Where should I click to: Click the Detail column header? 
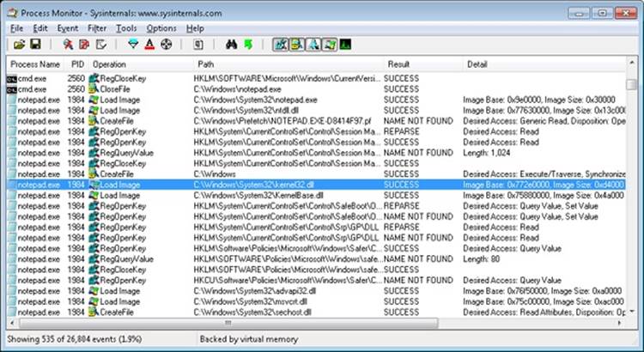point(544,64)
